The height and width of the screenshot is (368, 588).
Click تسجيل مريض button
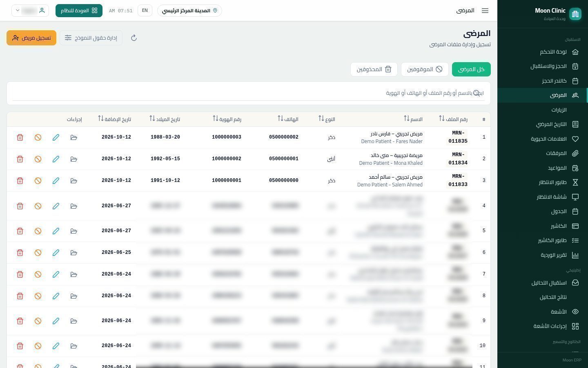[31, 38]
